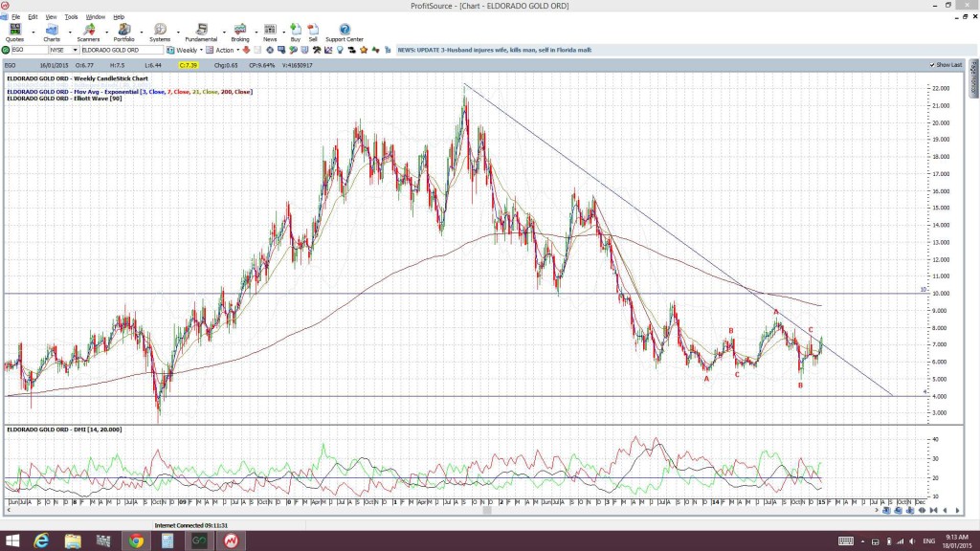
Task: Step chart left with the back arrow
Action: point(945,511)
